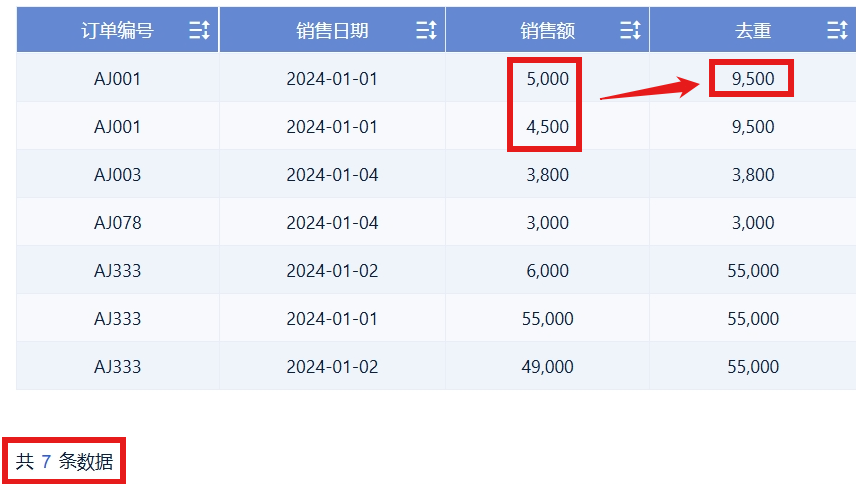Sort by the 销售日期 column icon
The height and width of the screenshot is (487, 856).
426,30
